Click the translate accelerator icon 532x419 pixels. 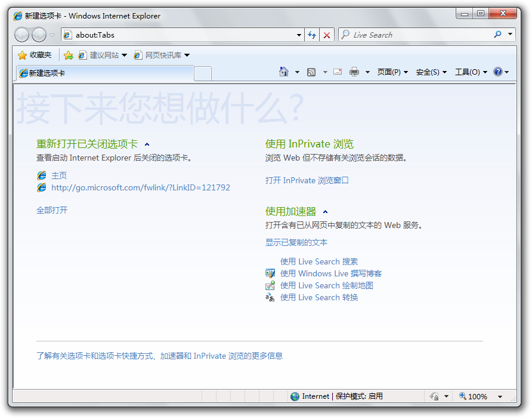pyautogui.click(x=270, y=297)
